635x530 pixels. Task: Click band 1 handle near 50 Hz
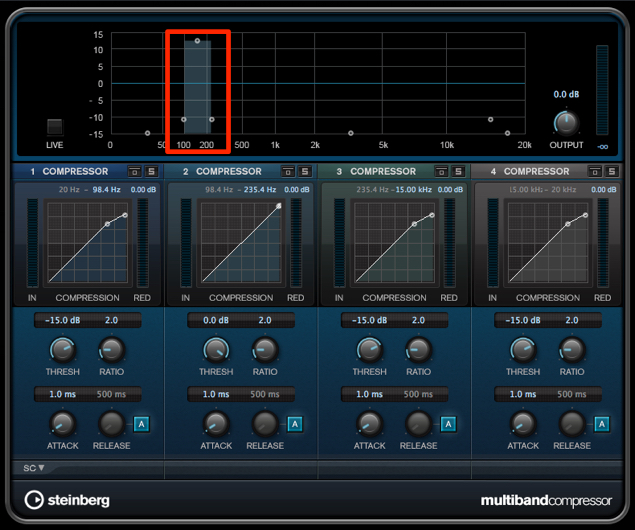click(x=147, y=133)
